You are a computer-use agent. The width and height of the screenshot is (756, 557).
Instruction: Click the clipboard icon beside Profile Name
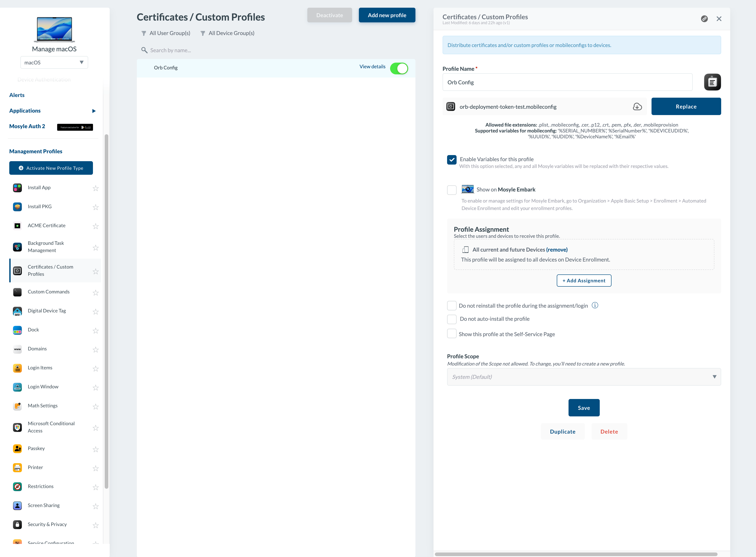pyautogui.click(x=712, y=82)
